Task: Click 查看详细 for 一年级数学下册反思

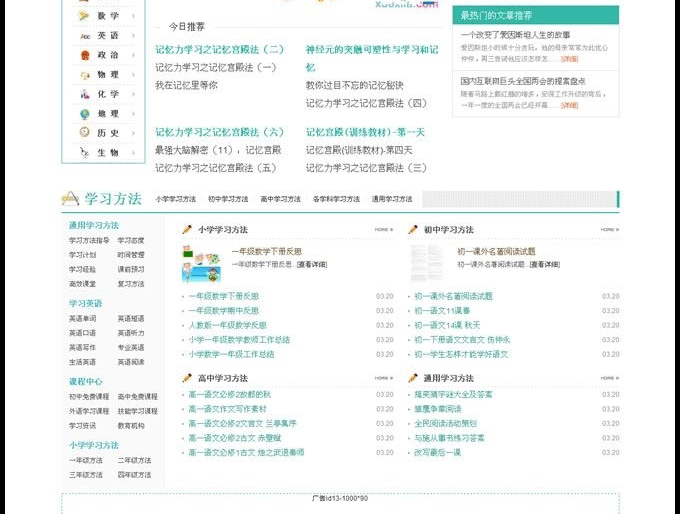Action: click(312, 265)
